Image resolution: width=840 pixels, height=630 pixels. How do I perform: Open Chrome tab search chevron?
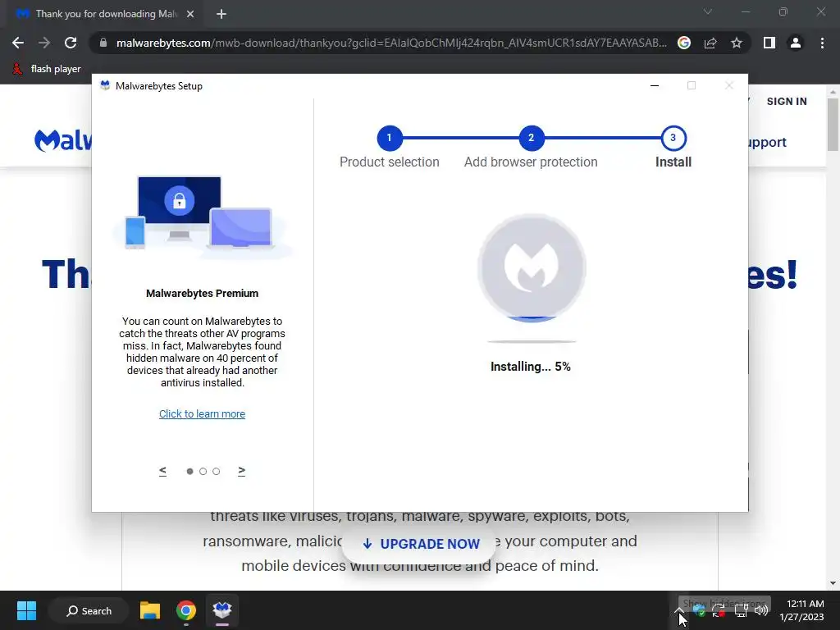[708, 11]
